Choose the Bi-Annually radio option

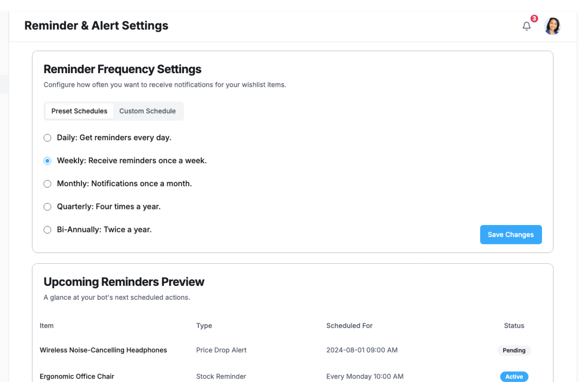pyautogui.click(x=47, y=230)
